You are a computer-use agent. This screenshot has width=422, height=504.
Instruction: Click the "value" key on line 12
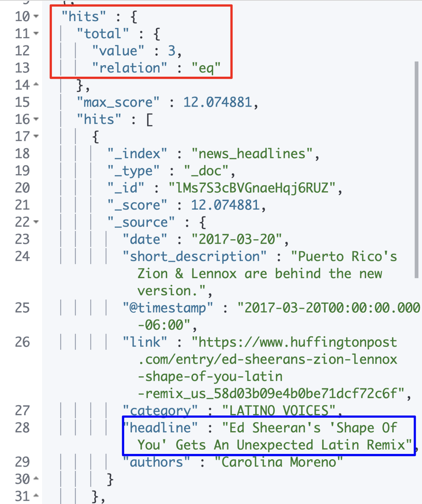(x=118, y=51)
